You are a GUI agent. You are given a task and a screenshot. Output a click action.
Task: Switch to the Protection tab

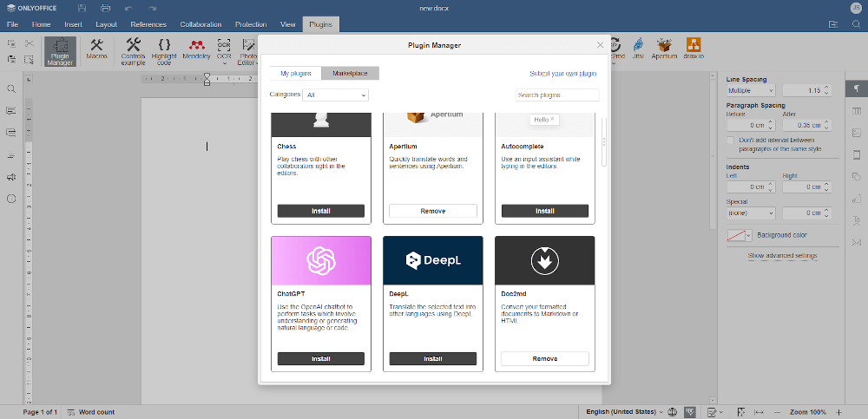point(251,24)
